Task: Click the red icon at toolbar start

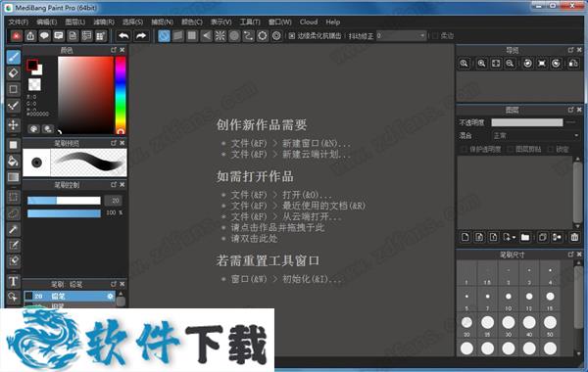Action: [16, 36]
